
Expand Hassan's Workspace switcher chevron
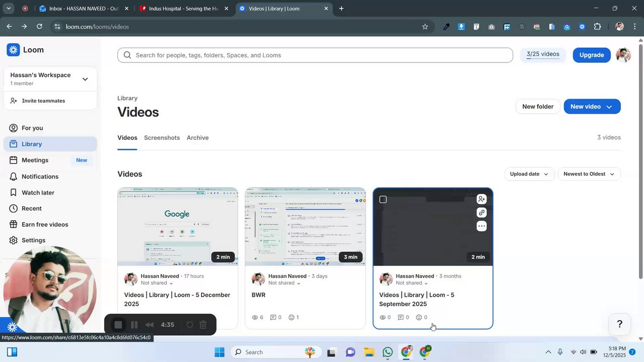(x=85, y=79)
